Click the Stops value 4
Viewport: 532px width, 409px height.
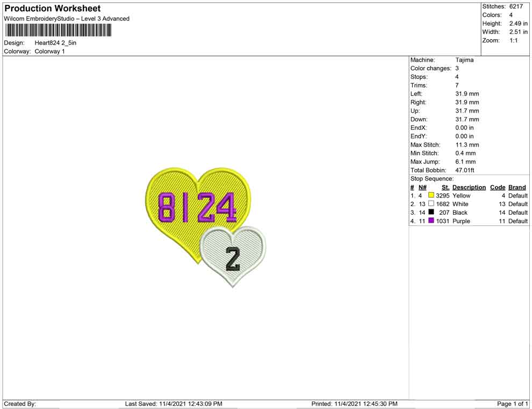tap(457, 77)
